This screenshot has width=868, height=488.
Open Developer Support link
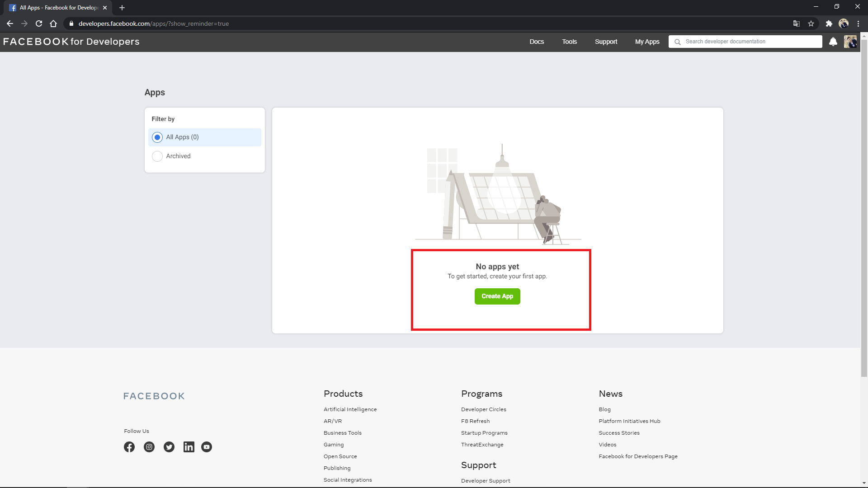486,481
